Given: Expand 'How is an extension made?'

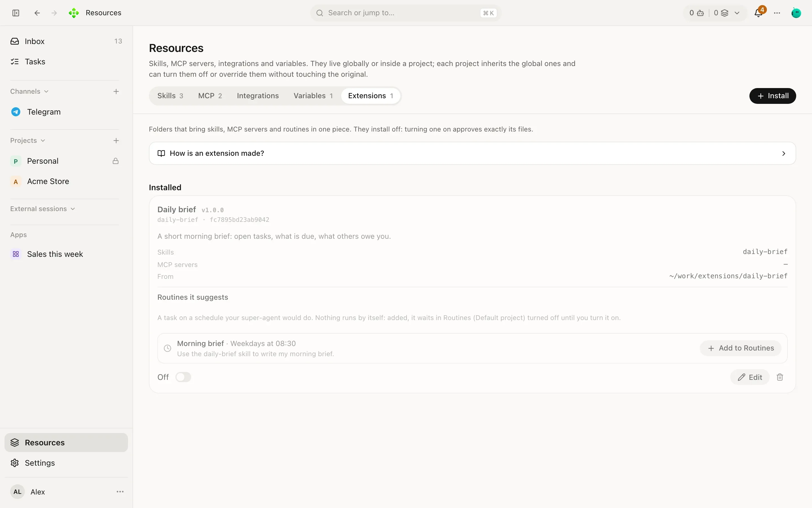Looking at the screenshot, I should [473, 153].
